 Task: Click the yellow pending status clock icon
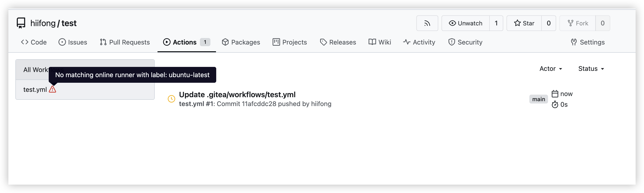coord(171,99)
